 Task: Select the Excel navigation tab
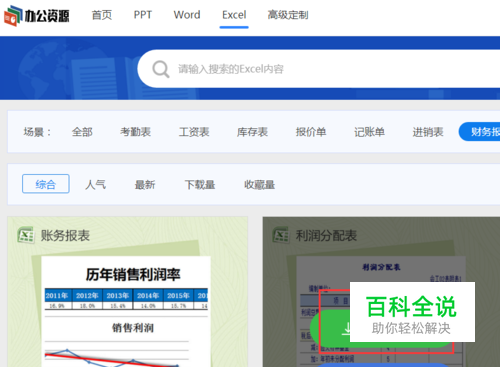click(234, 15)
